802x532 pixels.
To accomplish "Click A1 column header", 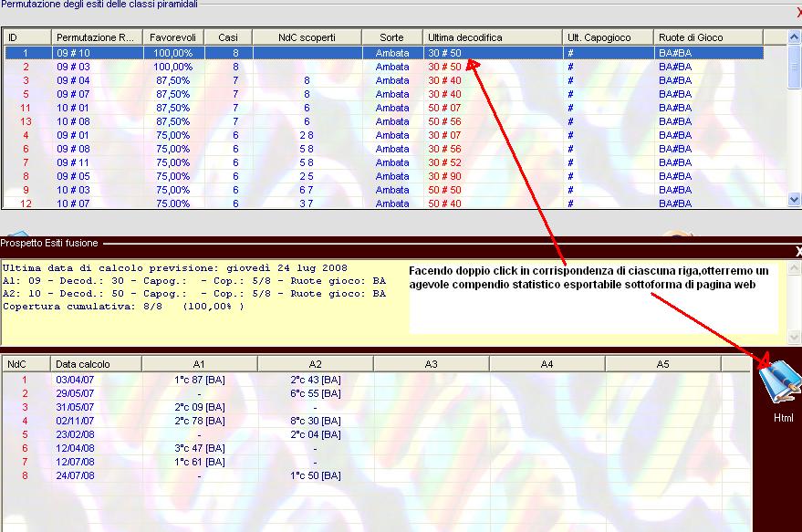I will click(x=200, y=364).
